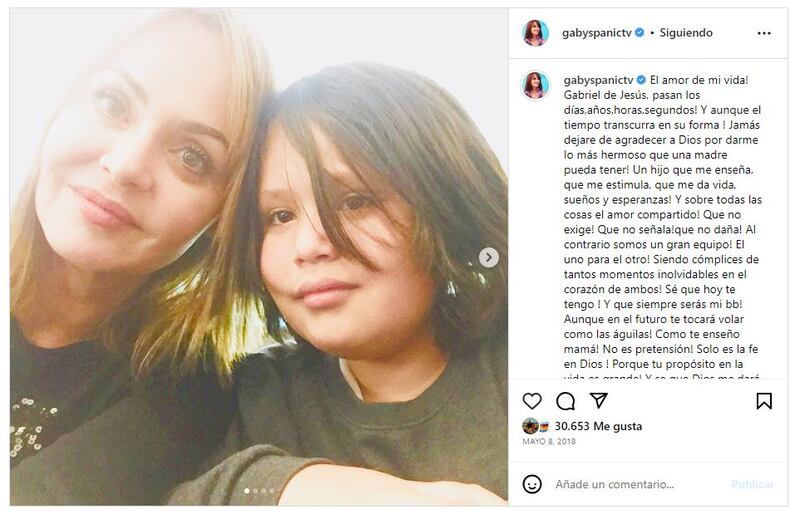Click the liker avatars next to Me gusta
The height and width of the screenshot is (524, 800).
coord(536,426)
